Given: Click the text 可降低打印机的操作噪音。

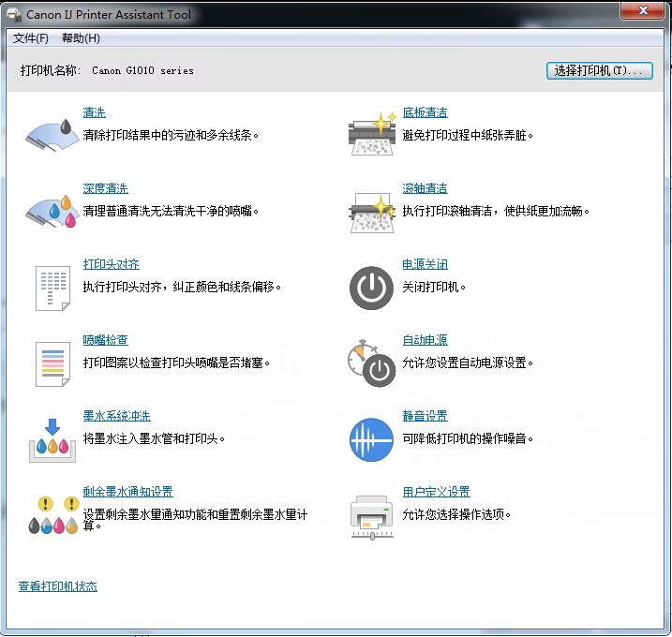Looking at the screenshot, I should click(x=468, y=438).
